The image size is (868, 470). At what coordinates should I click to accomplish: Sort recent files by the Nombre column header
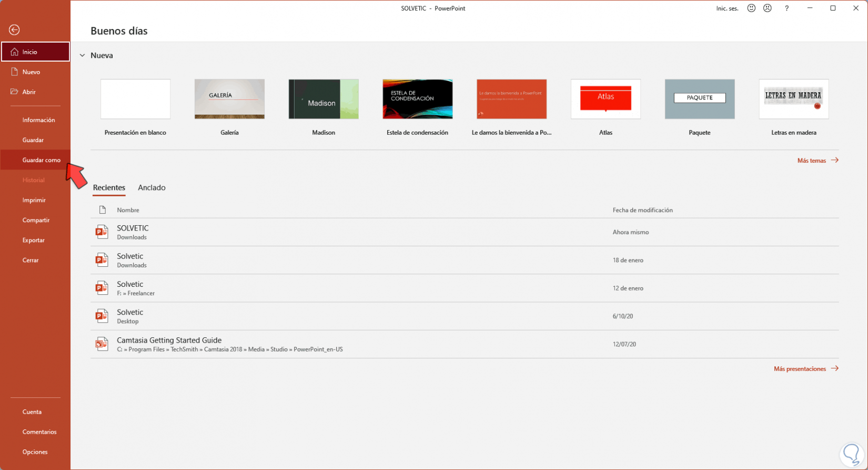(x=128, y=210)
